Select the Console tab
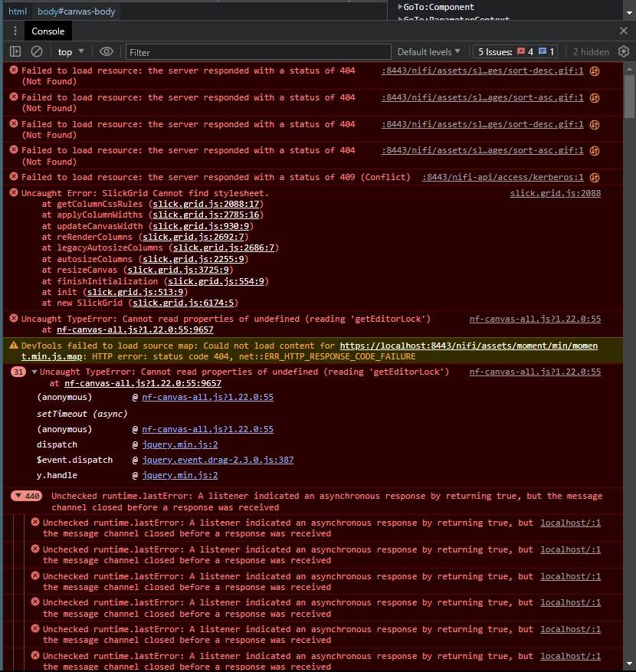The height and width of the screenshot is (672, 636). tap(48, 31)
